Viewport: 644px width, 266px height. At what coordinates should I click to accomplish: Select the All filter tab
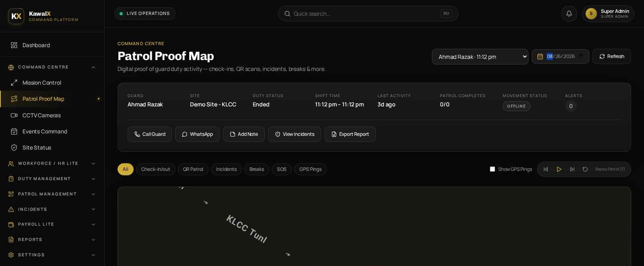126,169
